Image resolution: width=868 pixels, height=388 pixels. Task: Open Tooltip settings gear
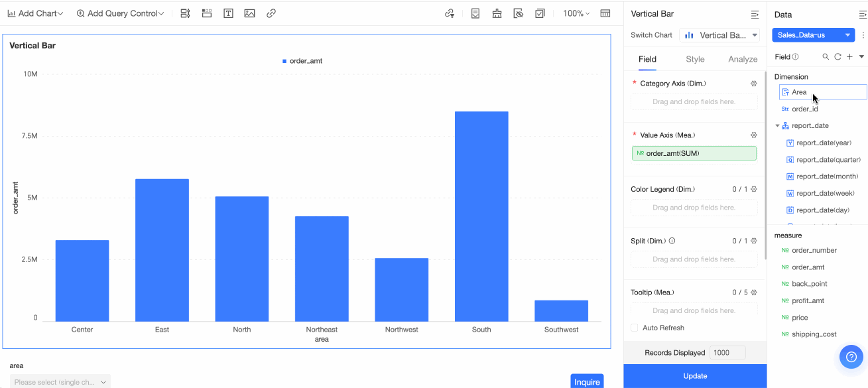pos(754,292)
